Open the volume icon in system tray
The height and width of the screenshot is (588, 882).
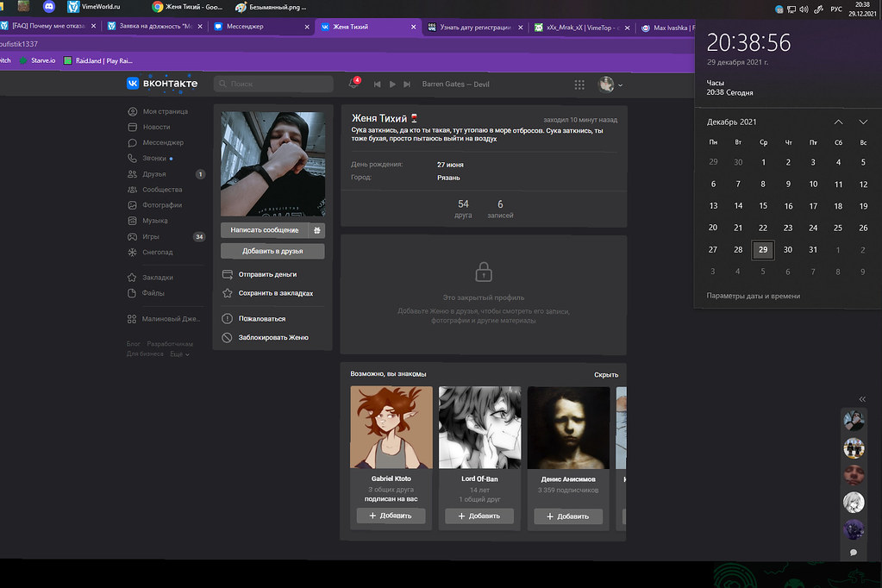coord(804,9)
